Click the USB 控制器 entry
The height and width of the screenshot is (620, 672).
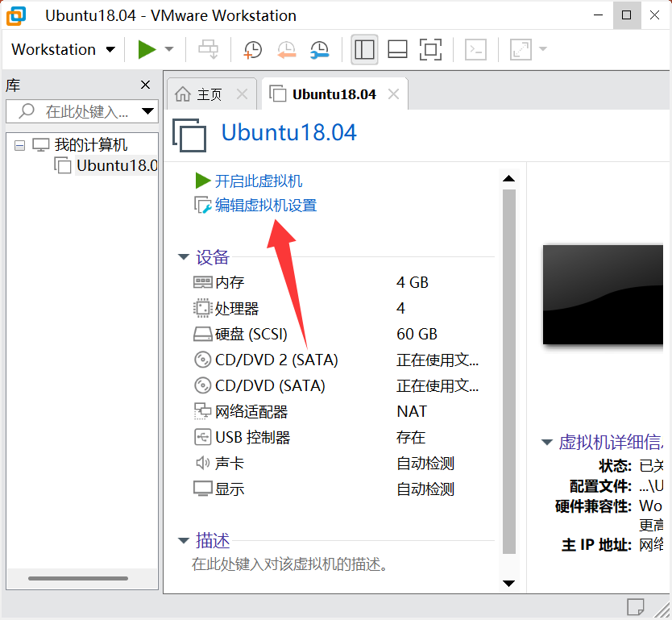click(252, 437)
